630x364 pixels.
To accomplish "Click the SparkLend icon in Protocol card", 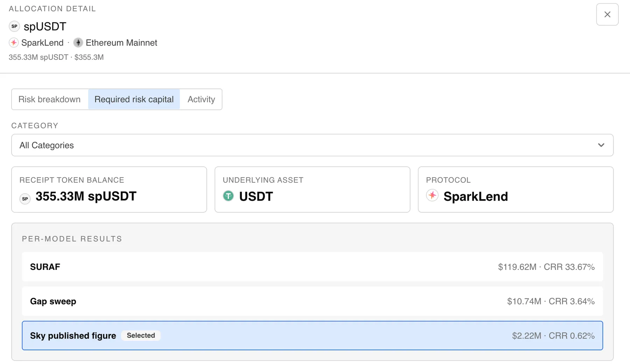I will tap(432, 195).
